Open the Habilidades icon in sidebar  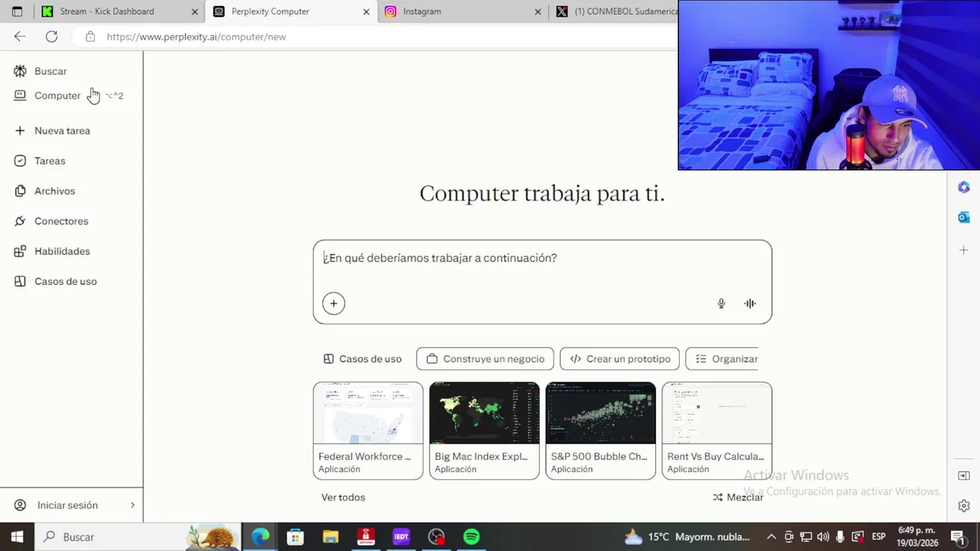coord(20,251)
